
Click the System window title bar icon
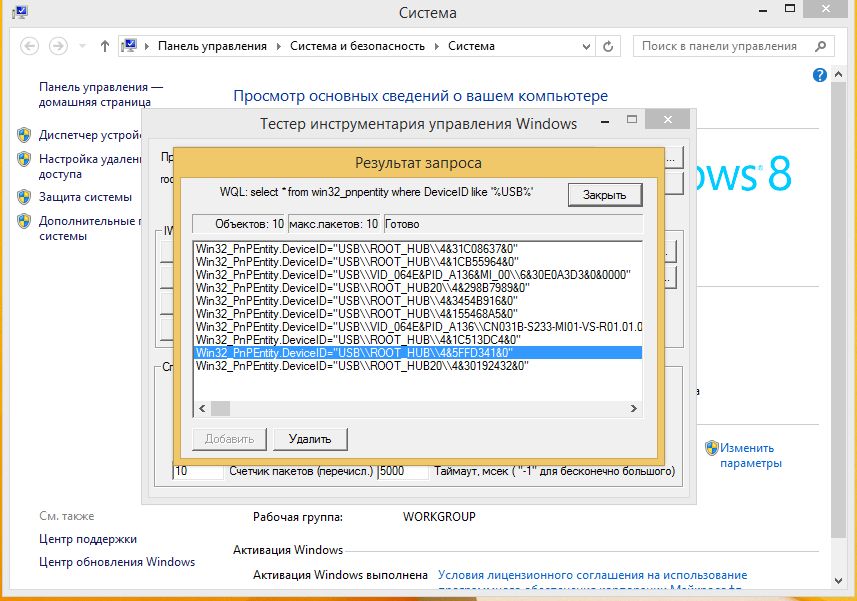coord(20,11)
